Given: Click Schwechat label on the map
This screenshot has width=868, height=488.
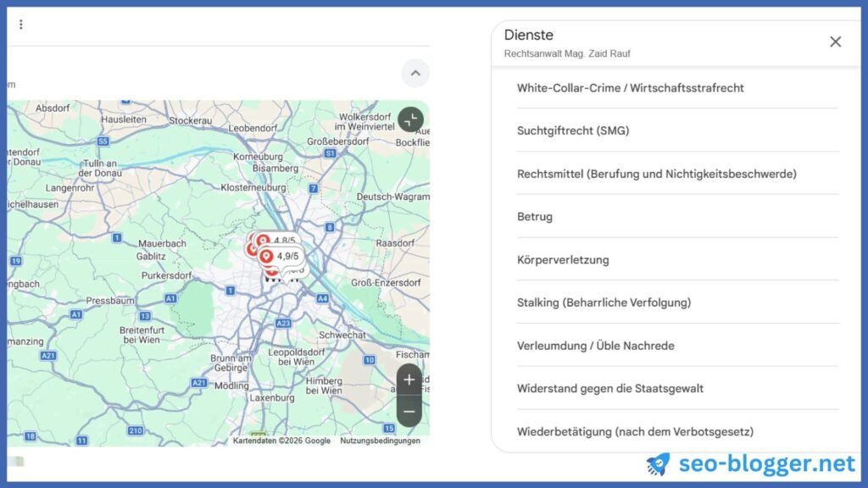Looking at the screenshot, I should point(342,335).
